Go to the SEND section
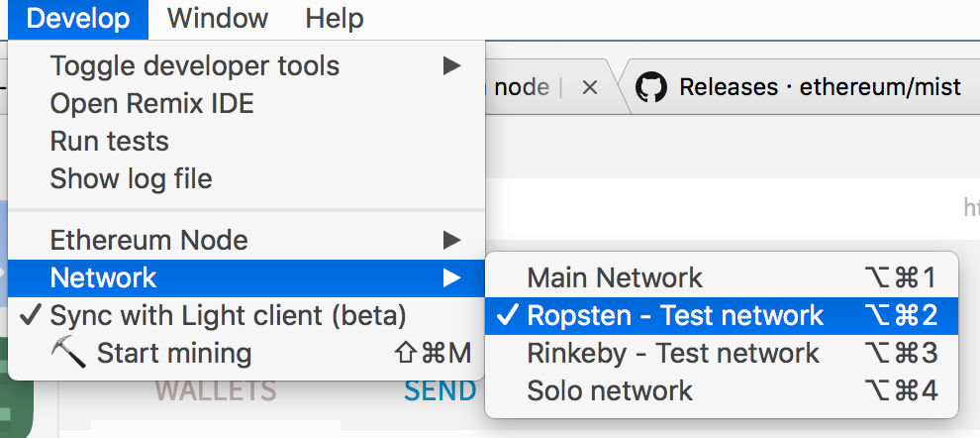980x438 pixels. pos(440,391)
